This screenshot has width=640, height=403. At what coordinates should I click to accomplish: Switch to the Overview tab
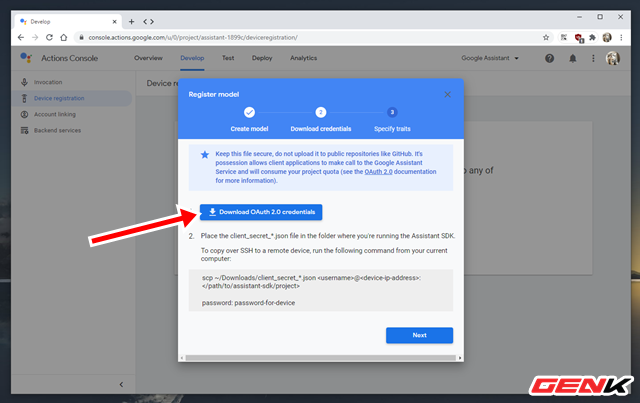pos(148,58)
